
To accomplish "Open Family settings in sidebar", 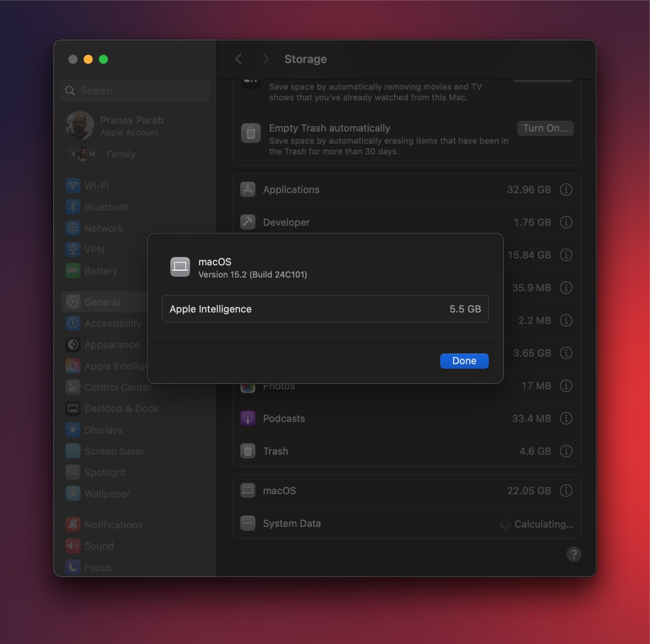I will [x=101, y=154].
